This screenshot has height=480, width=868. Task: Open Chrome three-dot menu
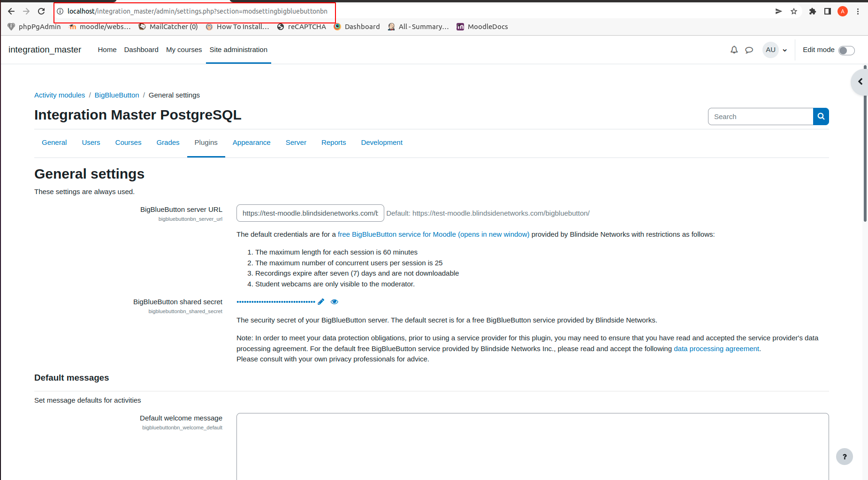[x=858, y=11]
